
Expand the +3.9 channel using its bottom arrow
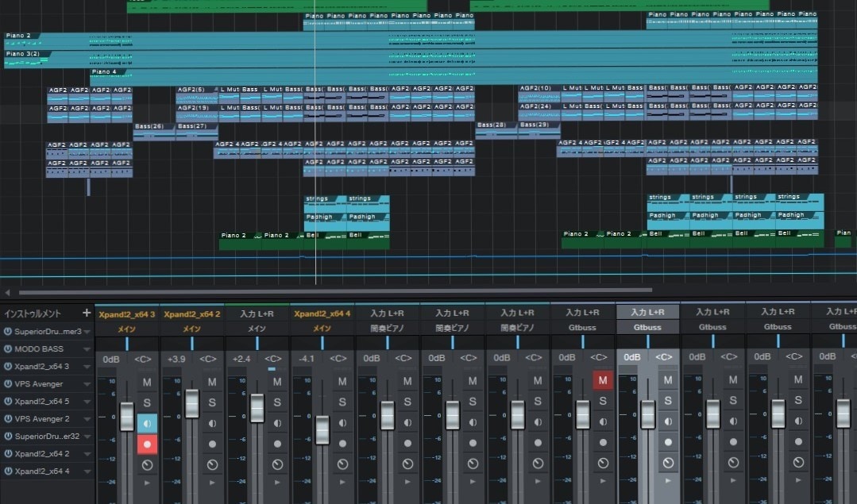(x=212, y=483)
